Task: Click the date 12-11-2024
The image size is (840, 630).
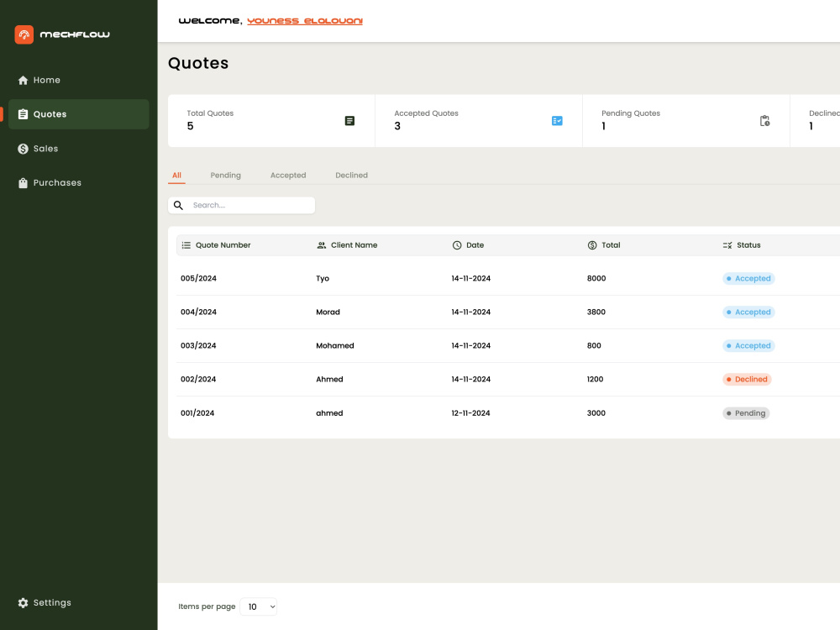Action: 471,413
